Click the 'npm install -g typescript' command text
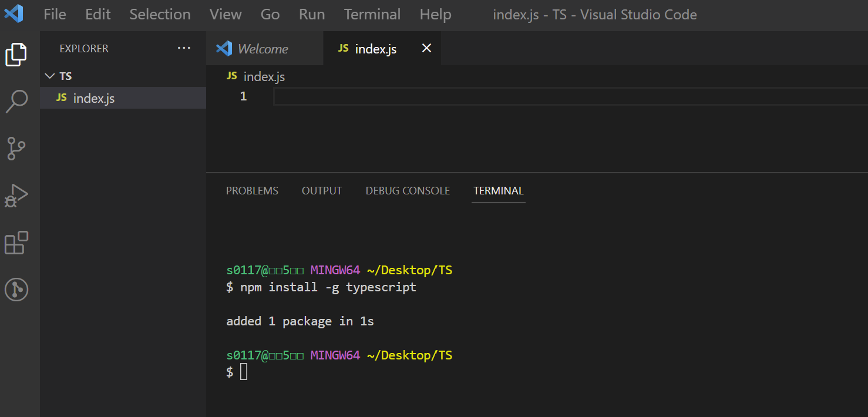The height and width of the screenshot is (417, 868). 328,287
